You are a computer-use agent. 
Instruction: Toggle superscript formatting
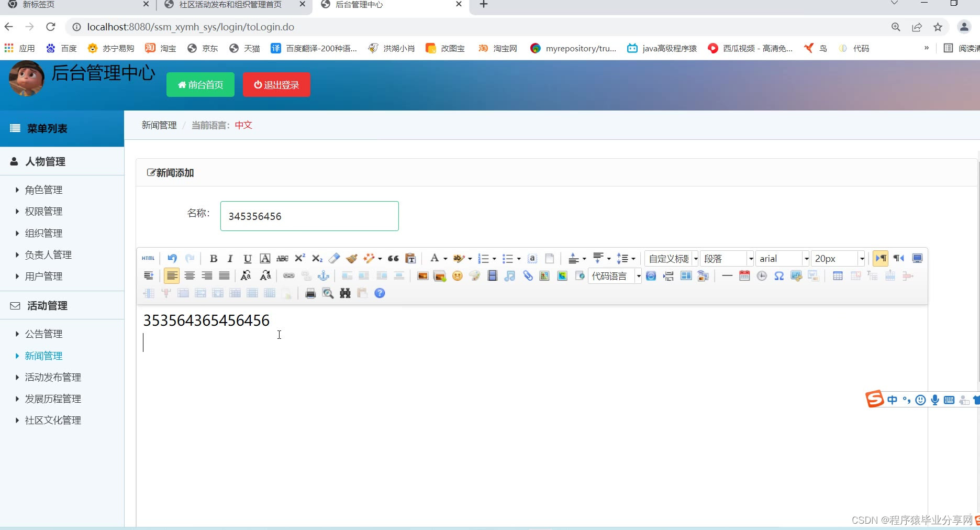point(300,258)
